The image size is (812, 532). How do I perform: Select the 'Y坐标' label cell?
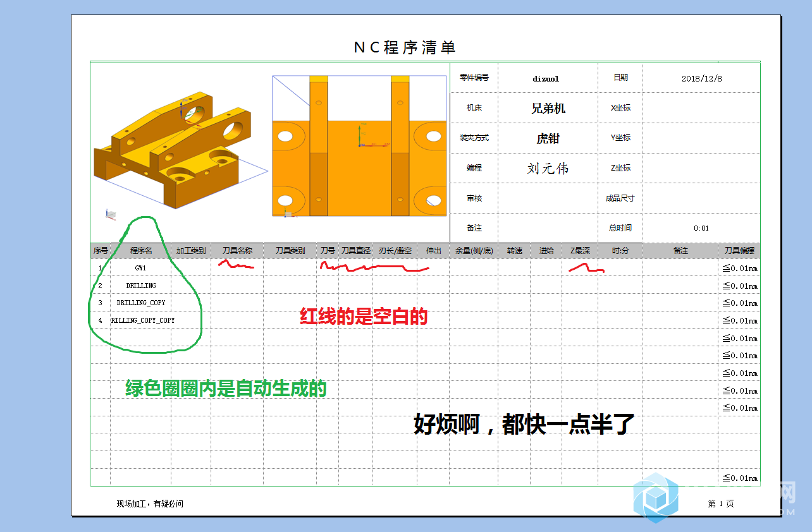click(x=620, y=138)
